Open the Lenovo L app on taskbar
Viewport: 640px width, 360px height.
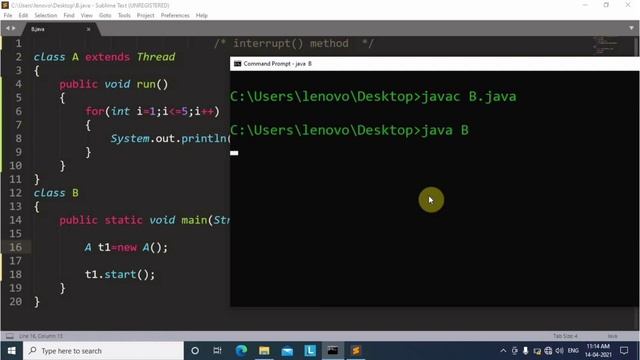[x=310, y=351]
